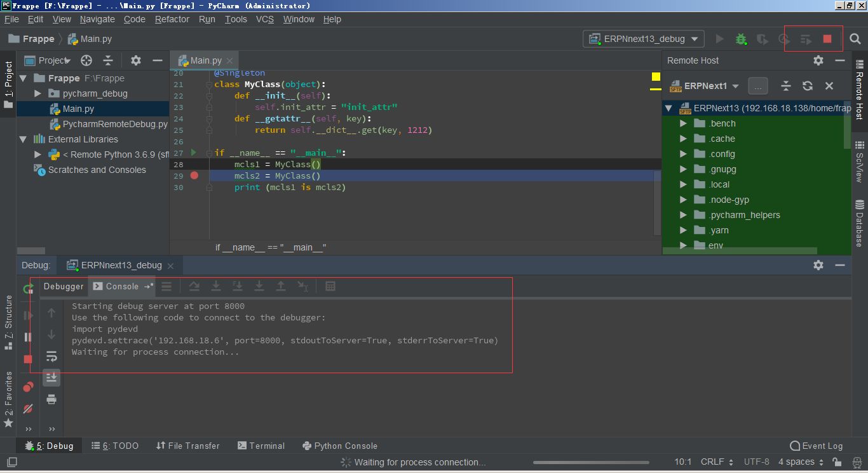Open the Refactor menu
Viewport: 868px width, 473px height.
[x=172, y=19]
